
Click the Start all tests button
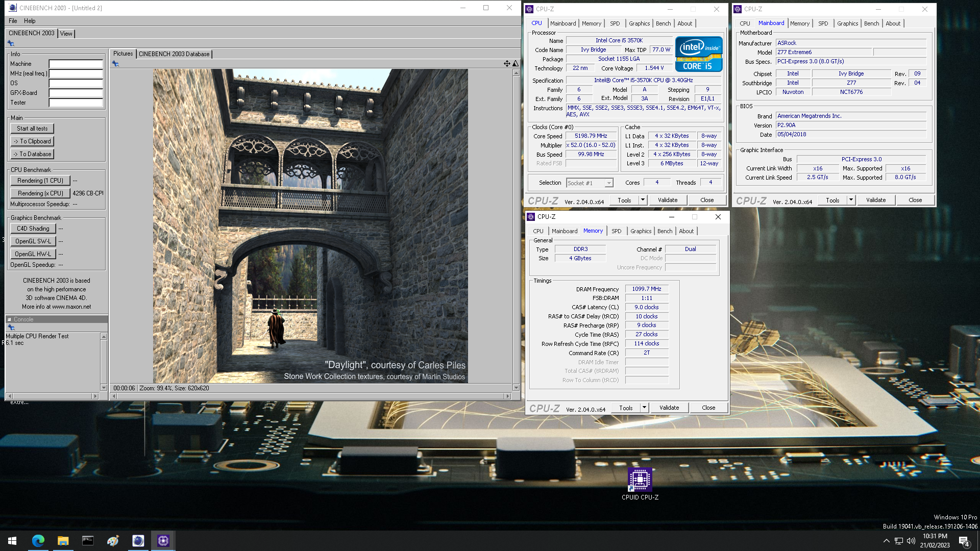(x=32, y=129)
